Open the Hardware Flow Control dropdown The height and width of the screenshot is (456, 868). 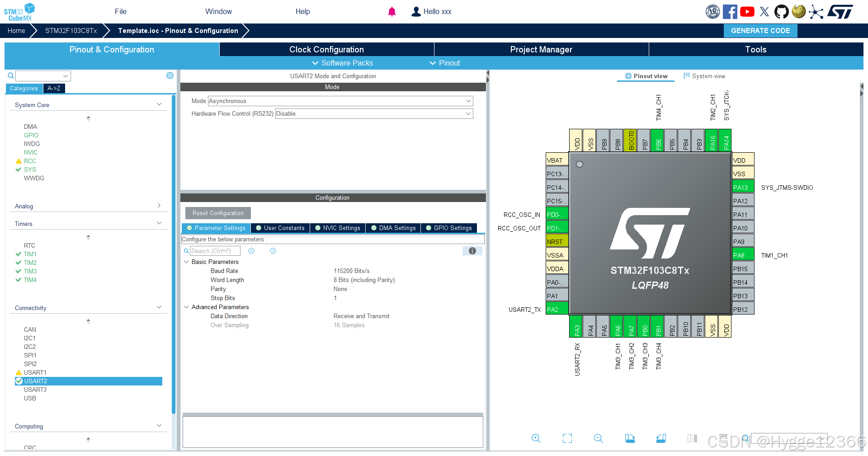374,113
